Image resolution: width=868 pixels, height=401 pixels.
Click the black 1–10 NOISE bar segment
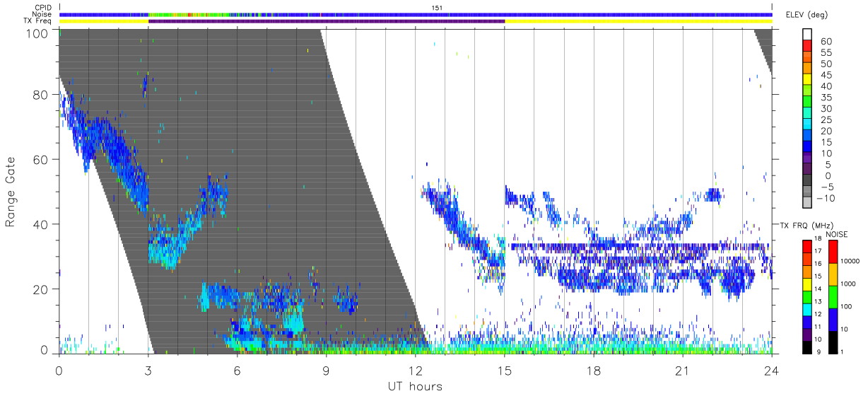coord(832,342)
